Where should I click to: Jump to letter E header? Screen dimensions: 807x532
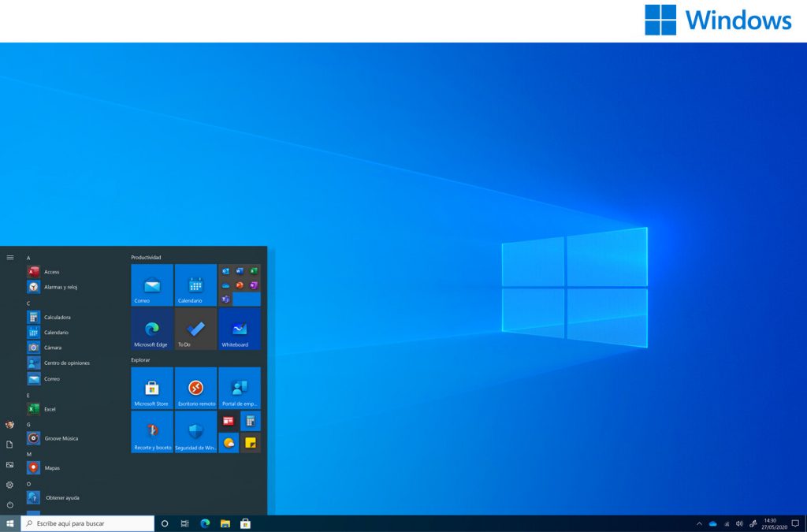[28, 396]
